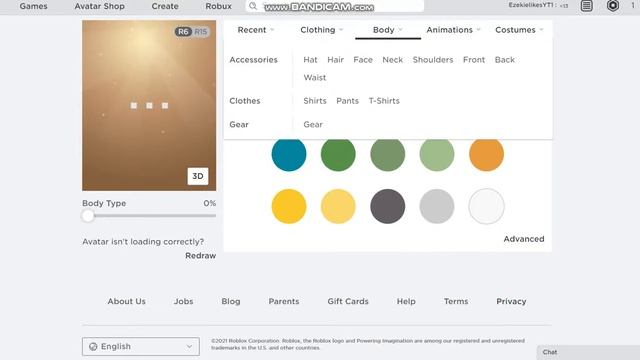Screen dimensions: 640x360
Task: Expand the Animations dropdown tab
Action: click(453, 30)
